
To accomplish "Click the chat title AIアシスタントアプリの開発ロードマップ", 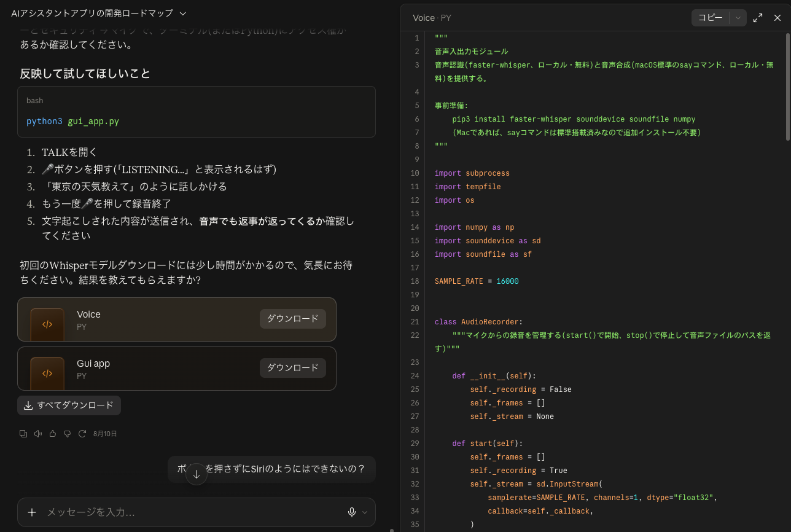I will pos(92,14).
